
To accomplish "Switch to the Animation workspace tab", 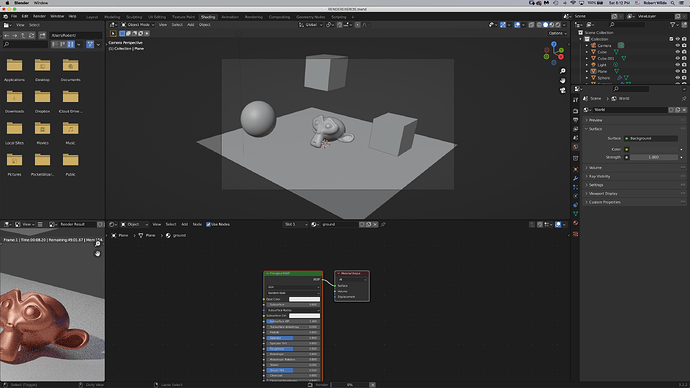I will point(230,17).
